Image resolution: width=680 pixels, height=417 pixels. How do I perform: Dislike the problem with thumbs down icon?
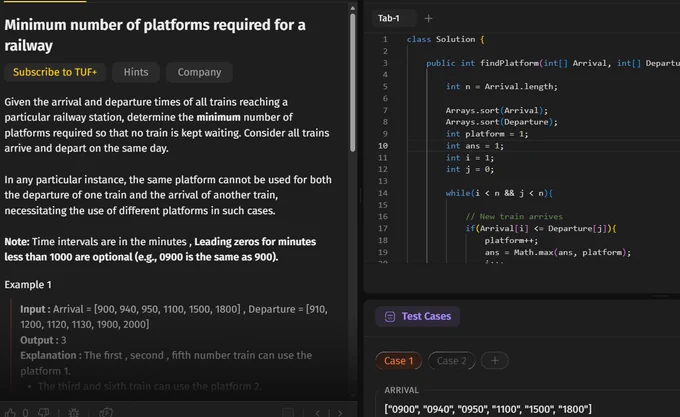(44, 412)
